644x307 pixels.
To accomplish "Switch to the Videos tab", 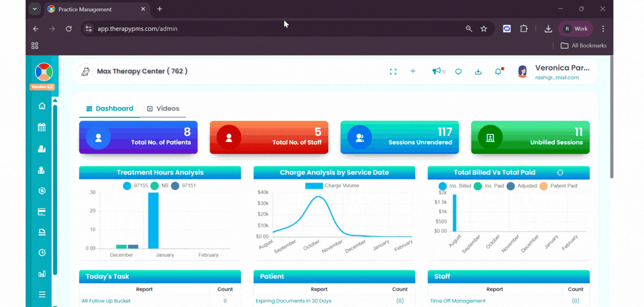I will [163, 109].
